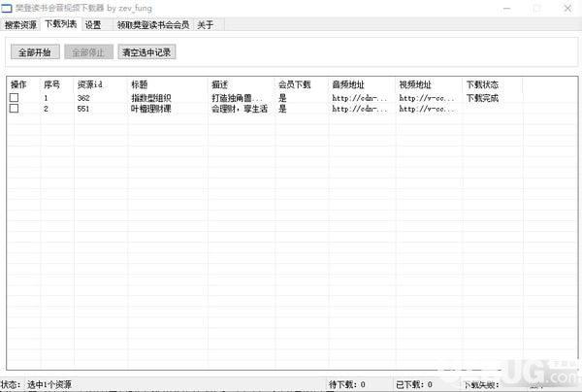Open the 关于 tab

click(x=206, y=25)
